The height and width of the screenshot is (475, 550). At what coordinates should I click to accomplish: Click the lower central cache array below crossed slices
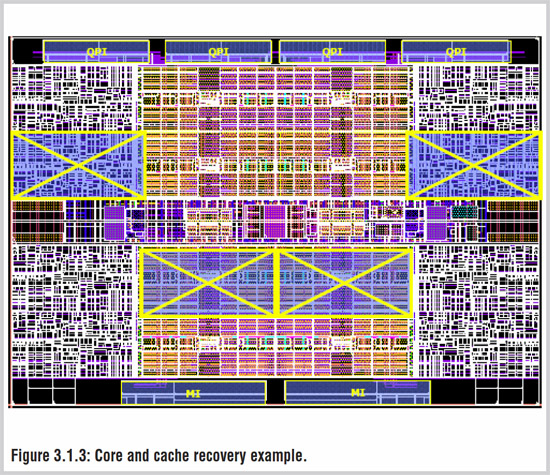click(276, 347)
